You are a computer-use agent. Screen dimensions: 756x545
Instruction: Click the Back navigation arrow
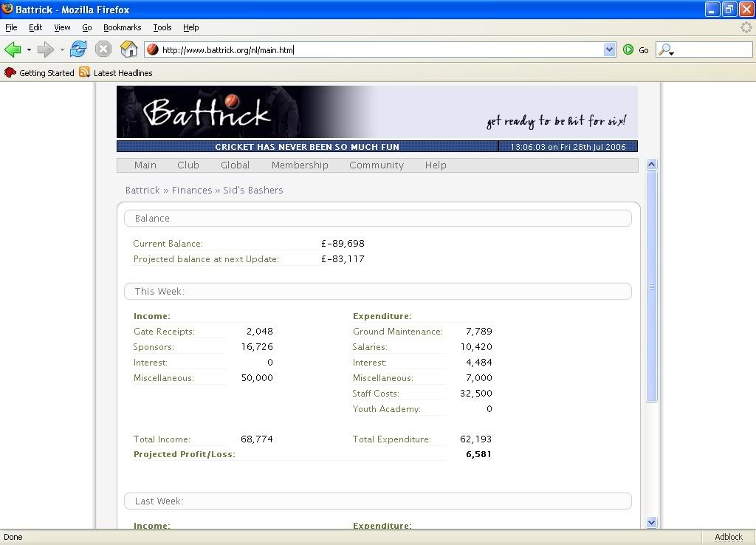[13, 49]
